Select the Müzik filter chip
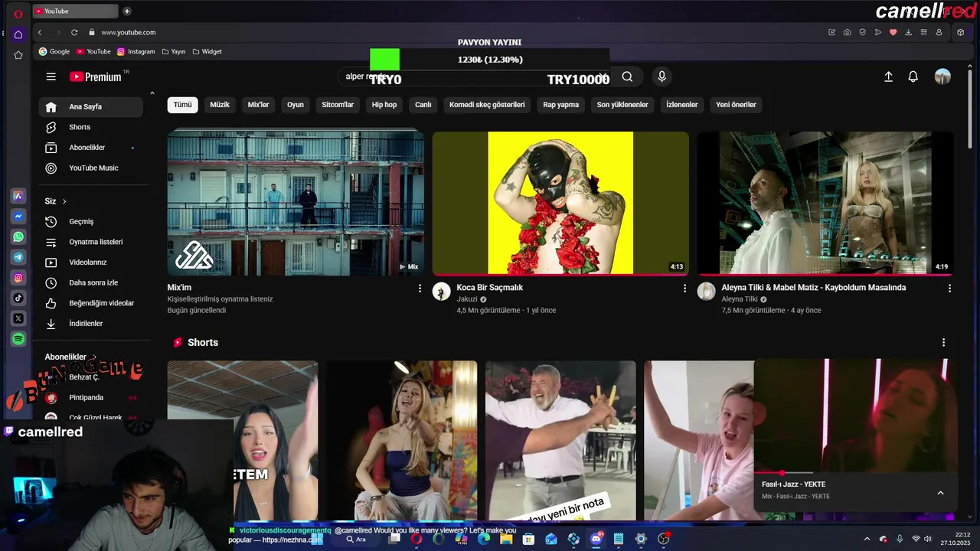Image resolution: width=980 pixels, height=551 pixels. 220,105
